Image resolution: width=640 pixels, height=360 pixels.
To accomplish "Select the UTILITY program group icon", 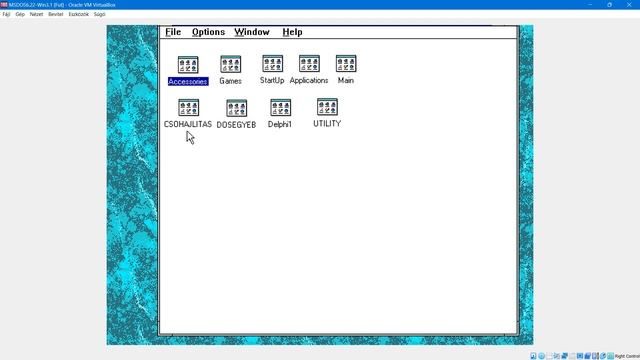I will (327, 107).
